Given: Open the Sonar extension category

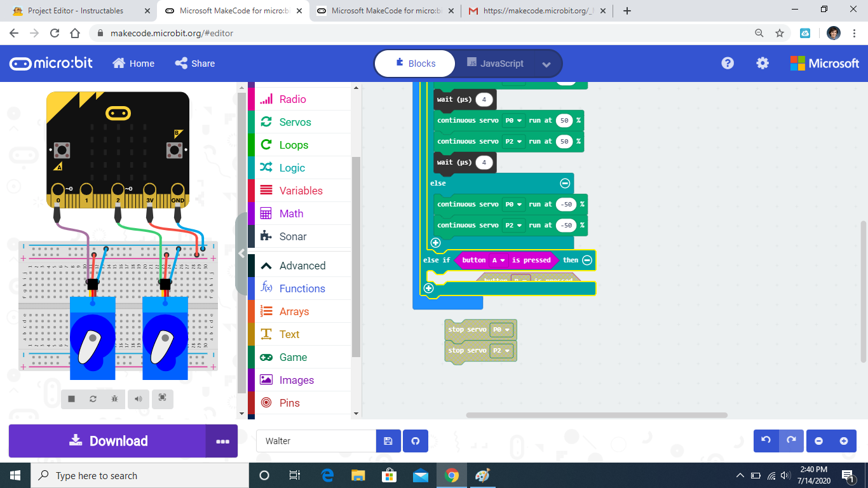Looking at the screenshot, I should [x=299, y=236].
